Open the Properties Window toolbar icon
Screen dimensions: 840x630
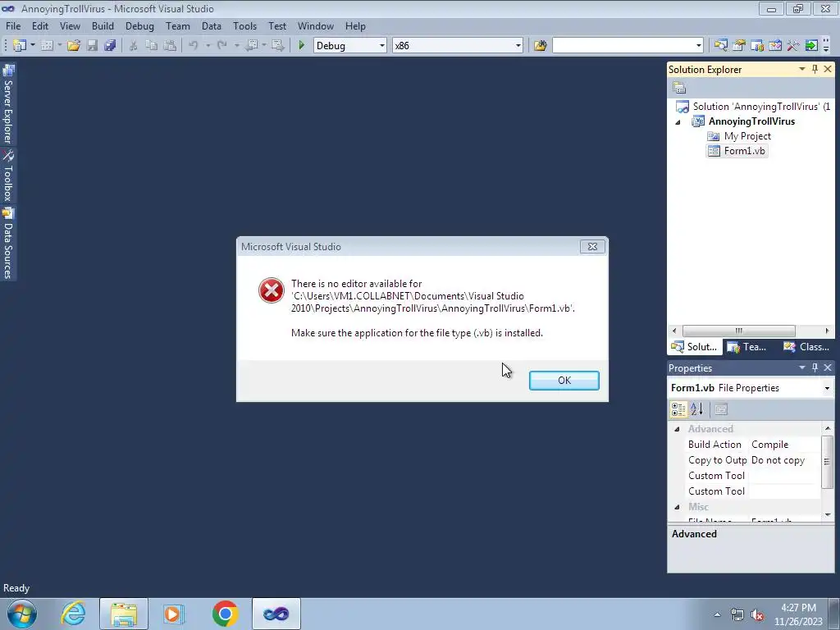click(x=739, y=46)
